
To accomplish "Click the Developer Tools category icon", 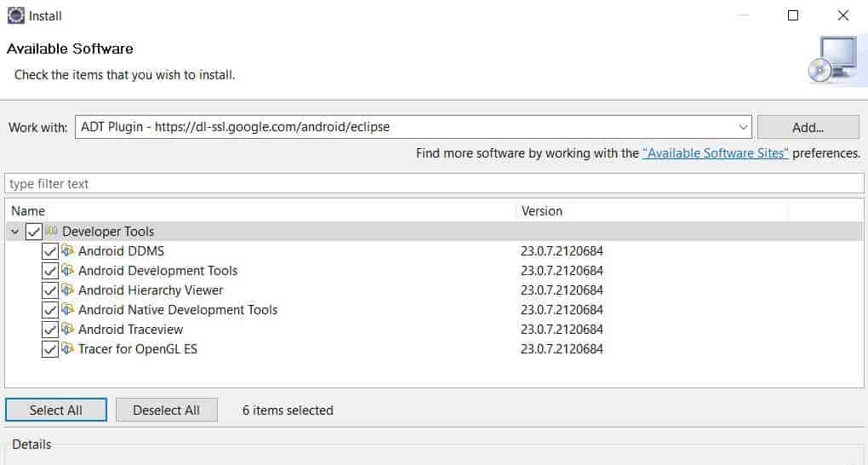I will click(51, 231).
